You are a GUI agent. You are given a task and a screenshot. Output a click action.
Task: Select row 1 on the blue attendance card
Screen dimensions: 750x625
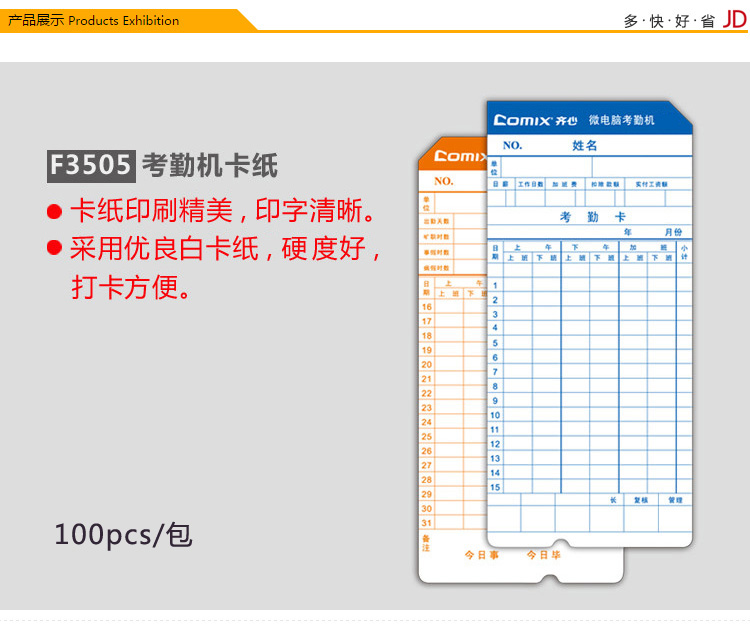(x=494, y=285)
